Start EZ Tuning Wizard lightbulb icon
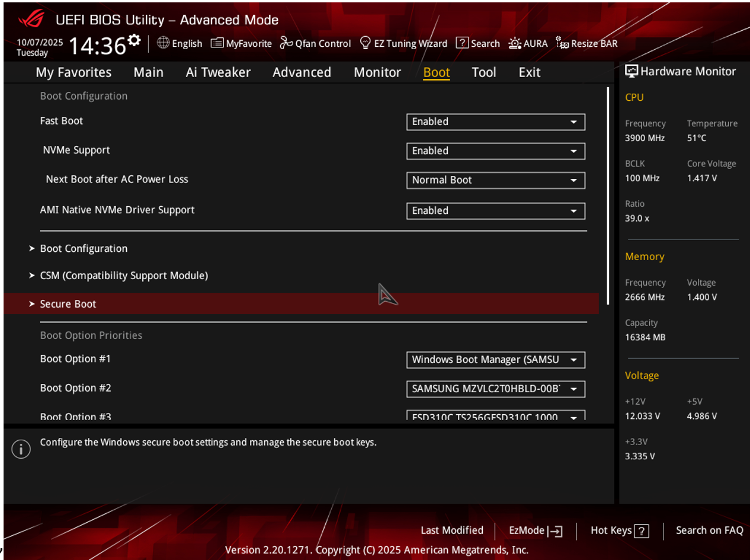This screenshot has height=560, width=750. pos(366,43)
